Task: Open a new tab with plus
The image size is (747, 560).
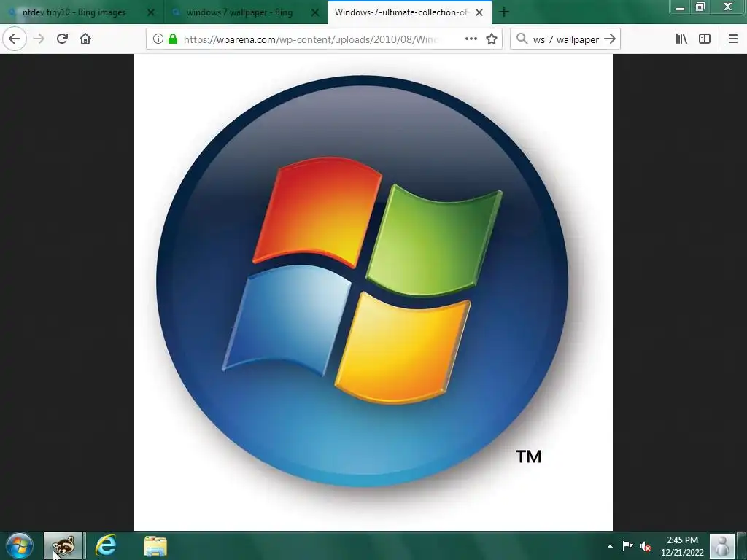Action: [504, 12]
